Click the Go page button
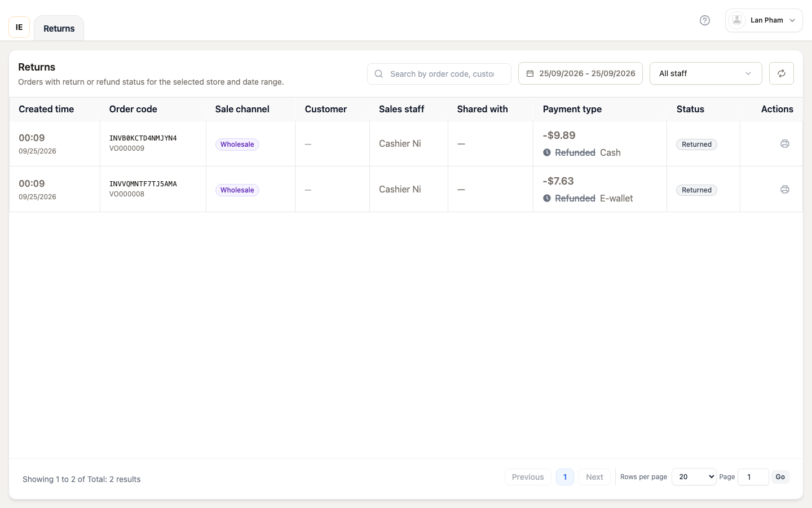The image size is (812, 508). point(780,477)
